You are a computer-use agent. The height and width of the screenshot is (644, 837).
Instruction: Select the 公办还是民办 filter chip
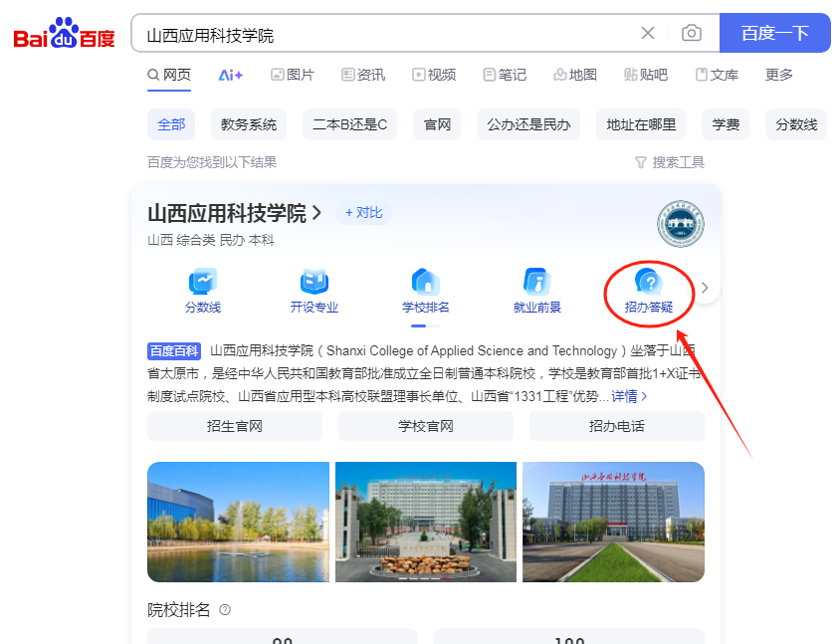(x=528, y=124)
